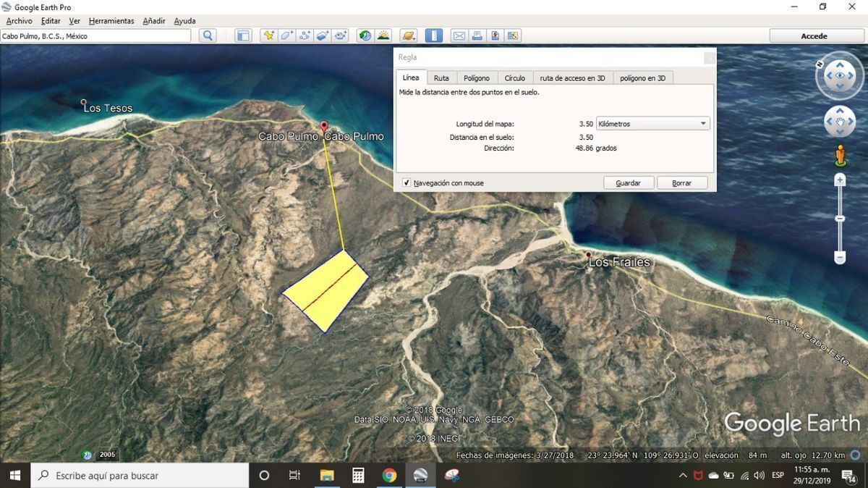Toggle the sidebar panel icon

pos(243,35)
